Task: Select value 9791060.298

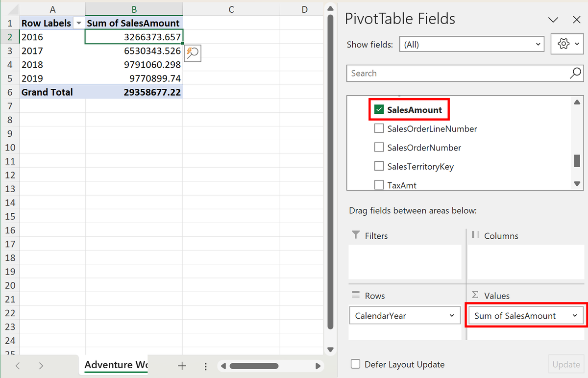Action: tap(134, 64)
